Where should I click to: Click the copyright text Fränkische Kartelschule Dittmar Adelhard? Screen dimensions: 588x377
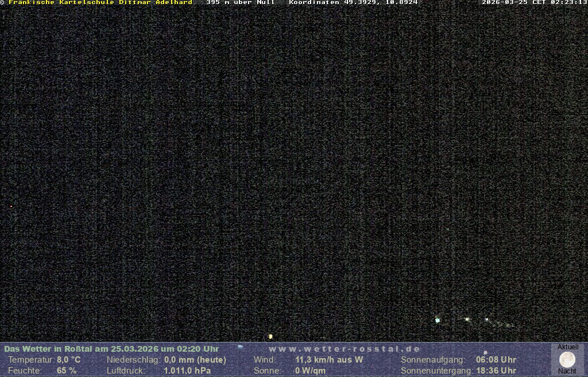click(x=99, y=3)
